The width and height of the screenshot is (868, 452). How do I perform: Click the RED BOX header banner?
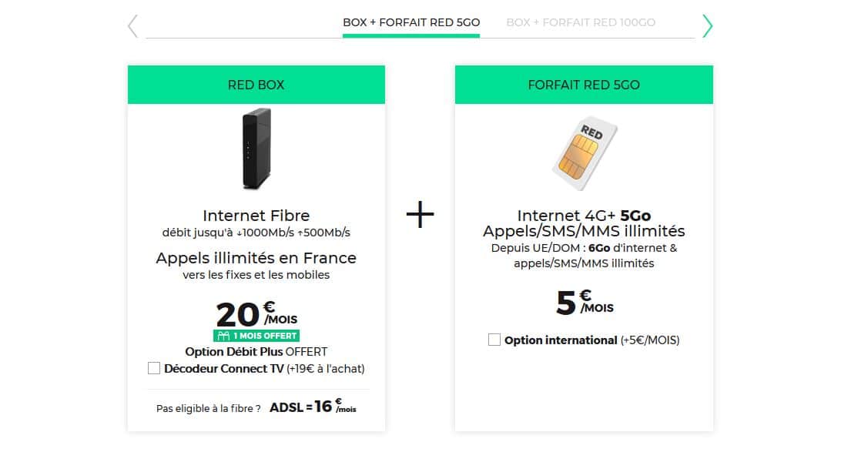[256, 85]
